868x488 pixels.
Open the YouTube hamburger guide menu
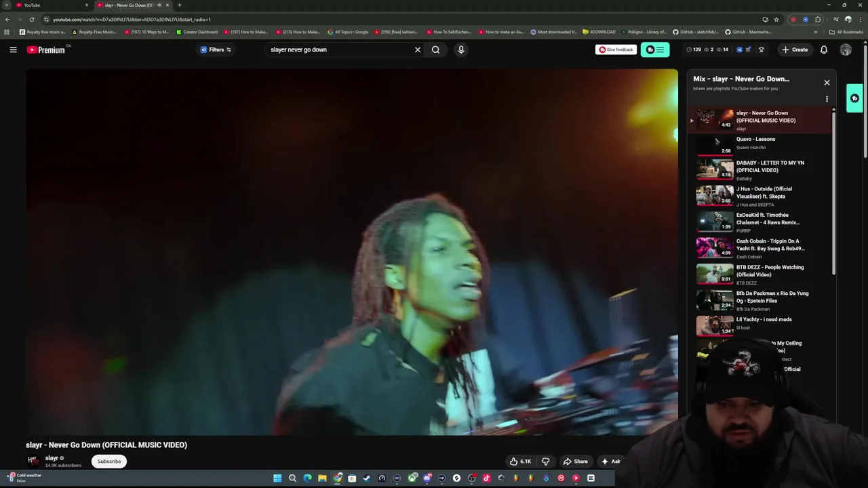(13, 49)
